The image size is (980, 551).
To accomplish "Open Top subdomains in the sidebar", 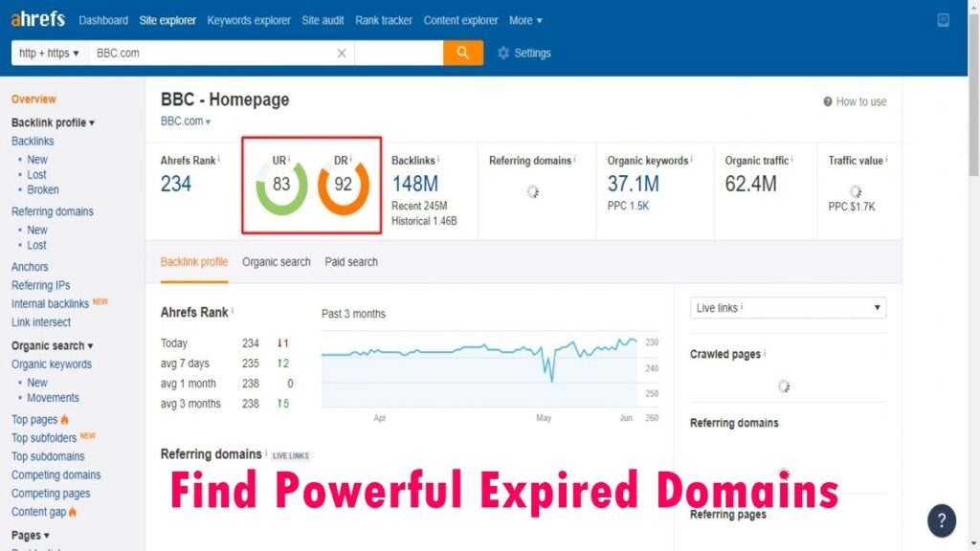I will (48, 456).
